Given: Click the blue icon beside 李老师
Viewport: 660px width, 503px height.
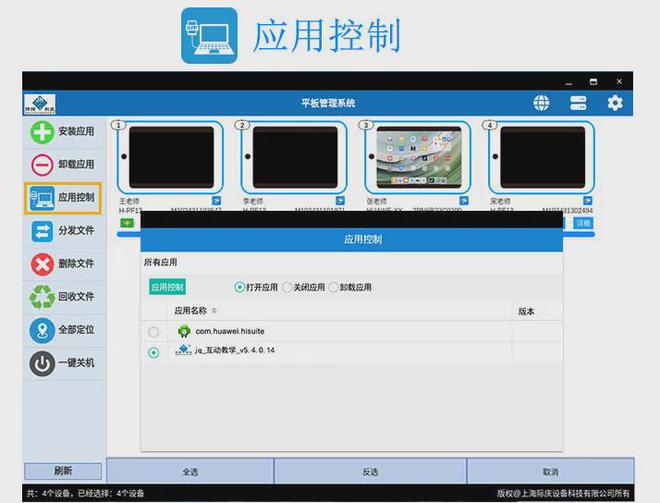Looking at the screenshot, I should 340,200.
